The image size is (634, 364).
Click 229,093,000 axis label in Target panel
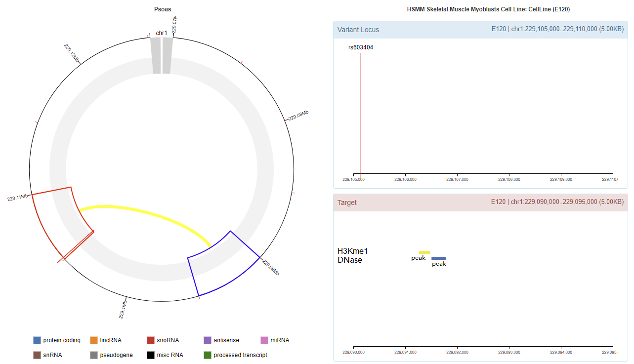coord(509,352)
